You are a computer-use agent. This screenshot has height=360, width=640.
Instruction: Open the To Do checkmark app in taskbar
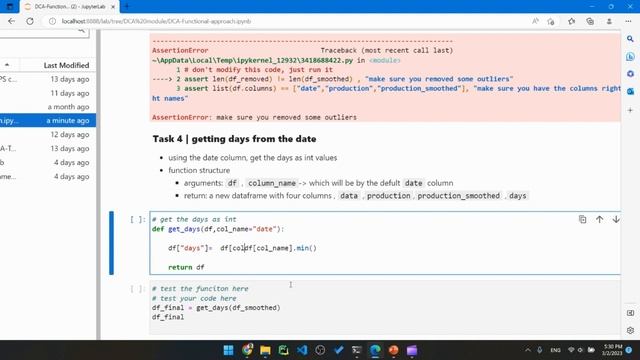[x=338, y=350]
